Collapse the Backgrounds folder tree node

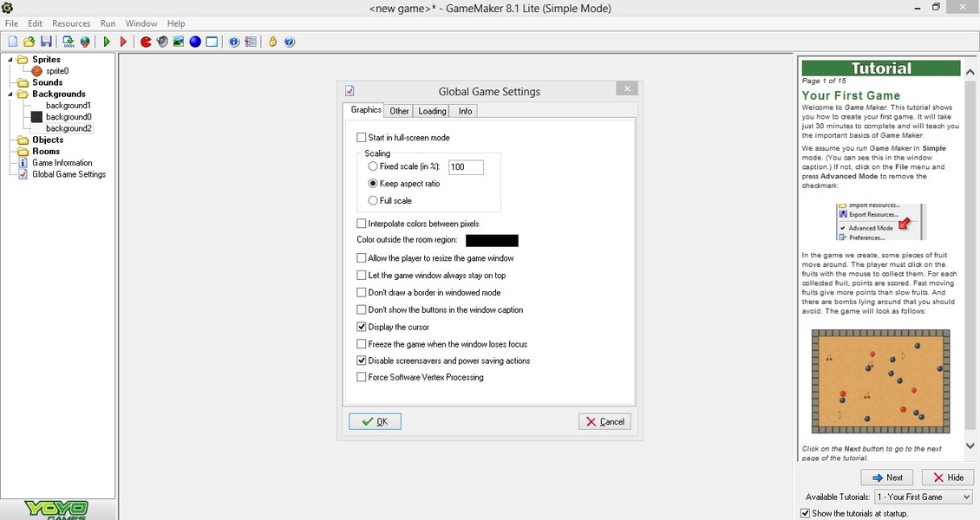[x=10, y=94]
